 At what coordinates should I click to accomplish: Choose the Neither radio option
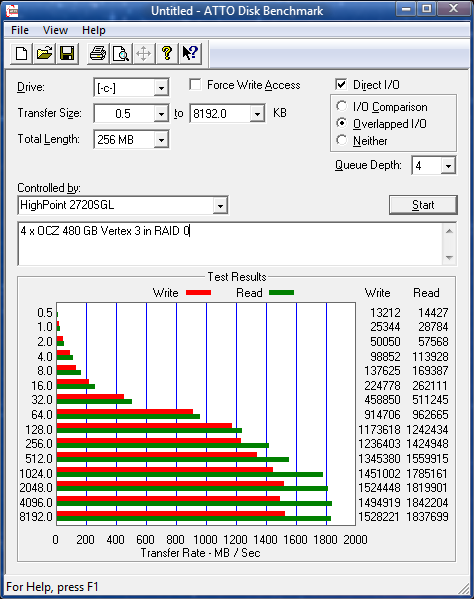coord(341,140)
